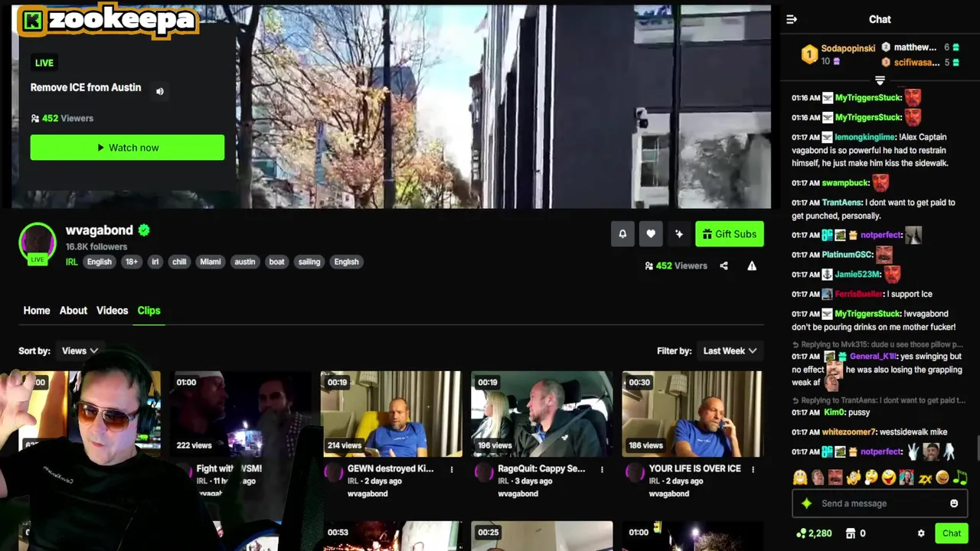Insert the thumbs-up emoji emote
Screen dimensions: 980x551
point(853,478)
